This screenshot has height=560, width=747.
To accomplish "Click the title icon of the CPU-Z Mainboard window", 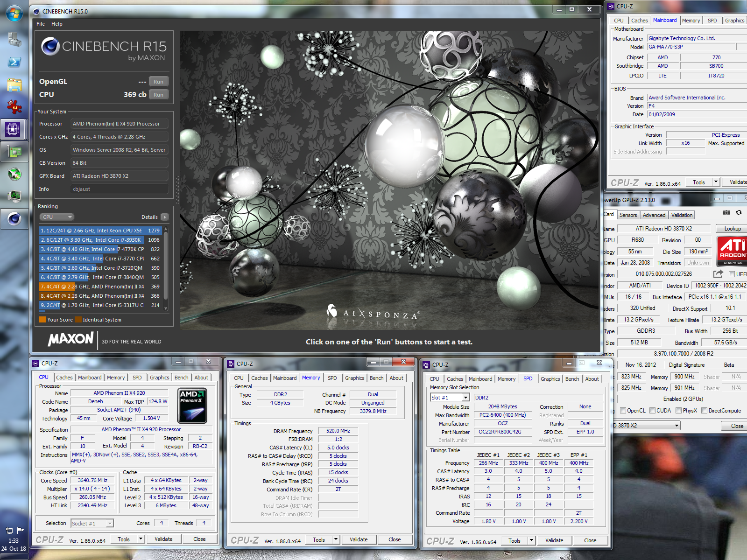I will tap(611, 6).
